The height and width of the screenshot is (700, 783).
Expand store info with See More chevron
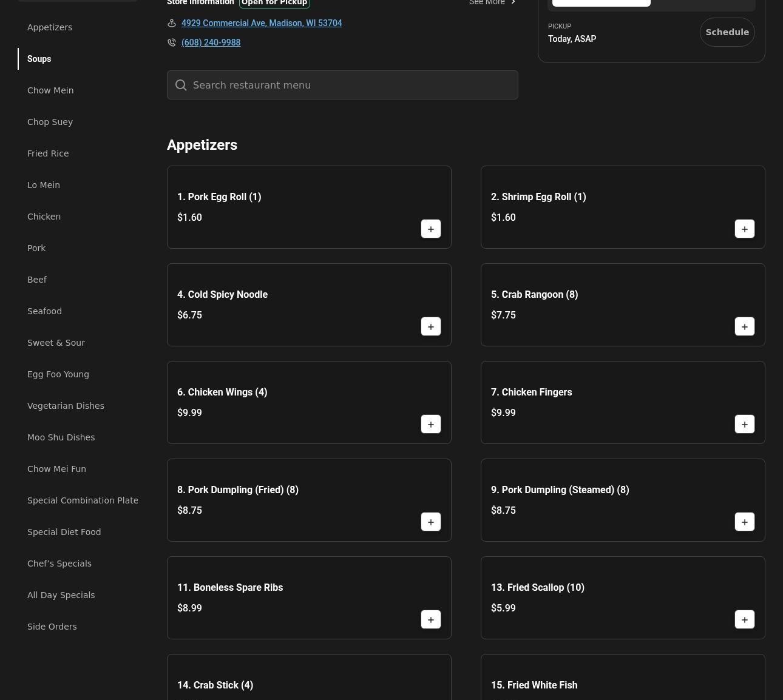coord(513,2)
